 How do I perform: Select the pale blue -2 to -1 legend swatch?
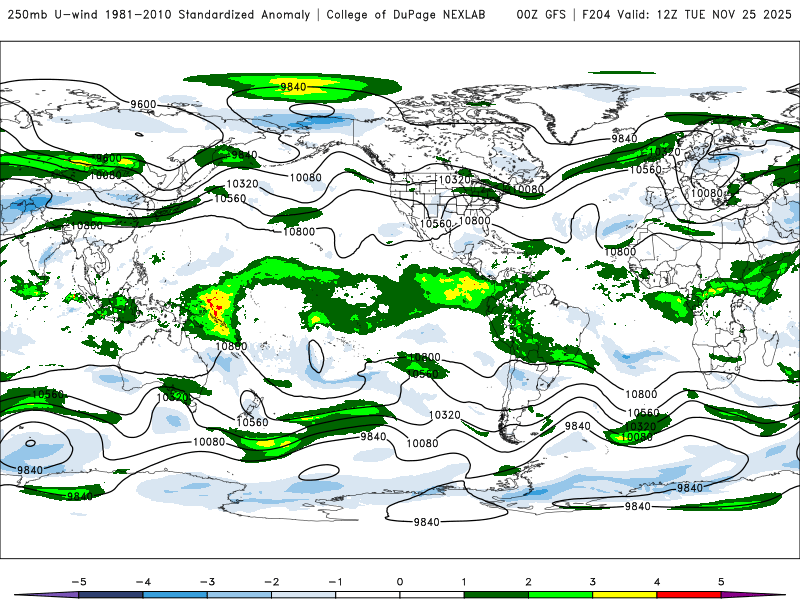pos(304,595)
